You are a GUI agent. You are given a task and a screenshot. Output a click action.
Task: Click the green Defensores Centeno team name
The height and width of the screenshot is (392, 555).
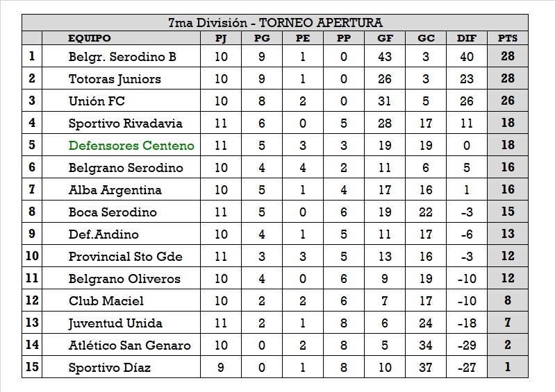click(x=131, y=146)
